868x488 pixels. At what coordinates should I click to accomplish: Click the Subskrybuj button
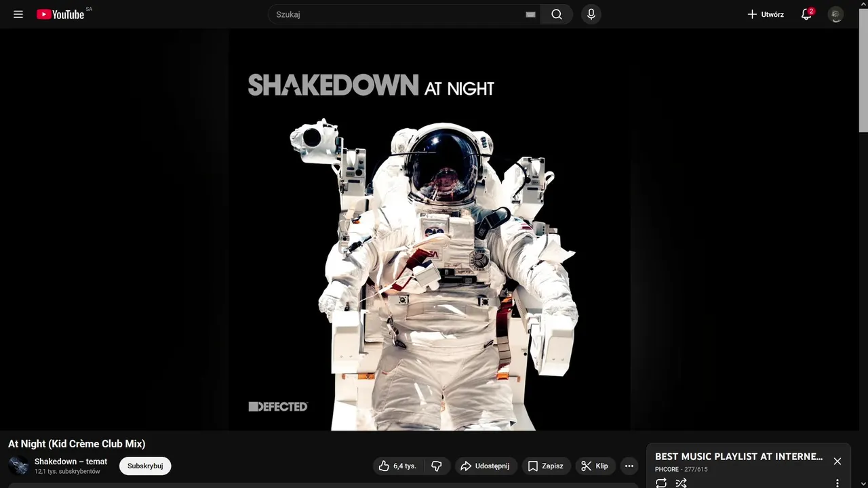click(145, 466)
